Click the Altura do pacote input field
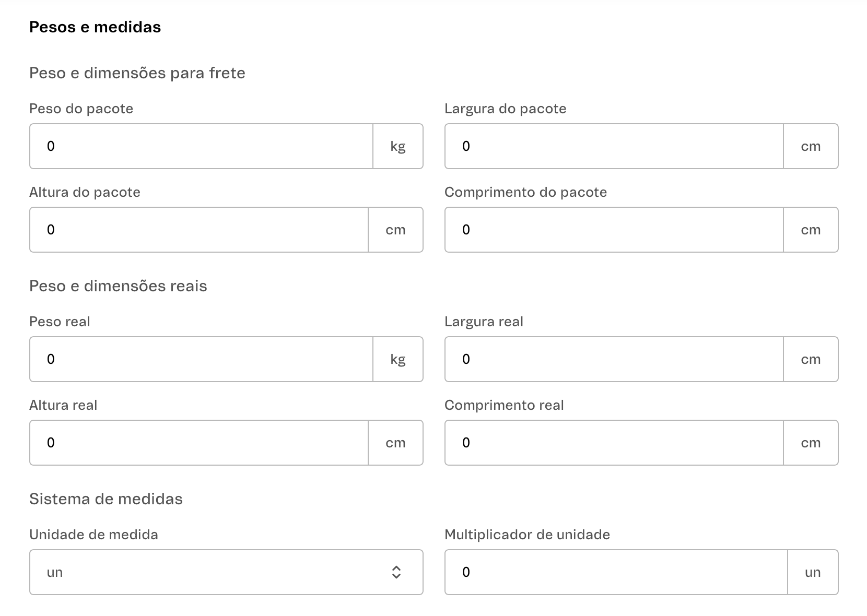Screen dimensions: 867x616 (198, 230)
